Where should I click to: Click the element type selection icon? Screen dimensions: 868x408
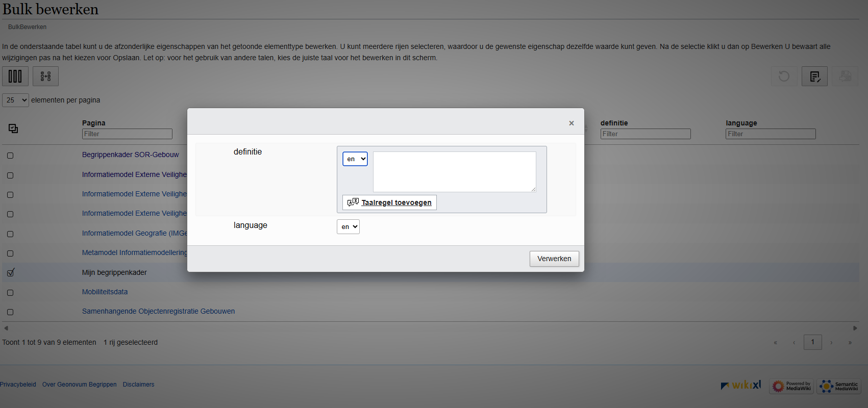click(x=45, y=76)
